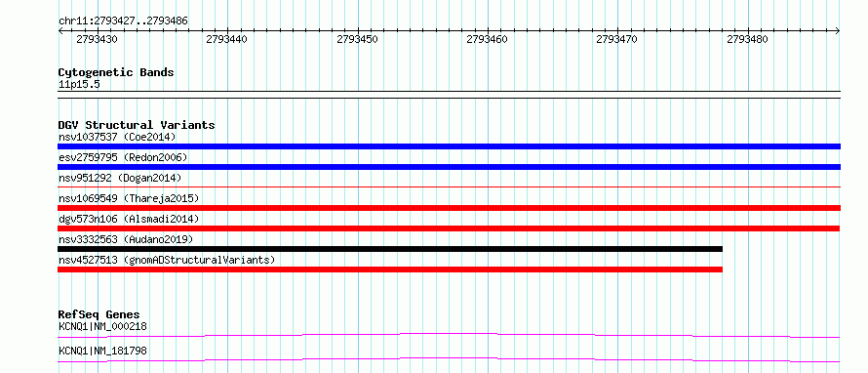Open KCNQ1|NM_181798 gene label
The height and width of the screenshot is (373, 868).
[102, 351]
